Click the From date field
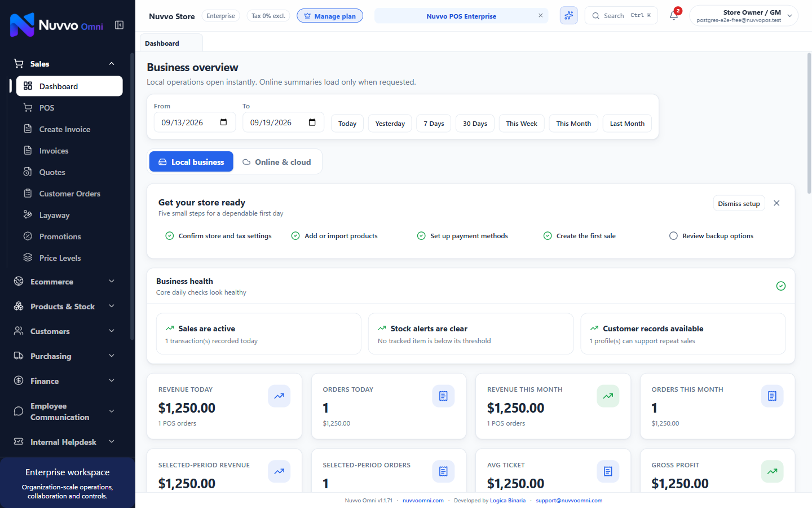This screenshot has height=508, width=812. click(195, 122)
